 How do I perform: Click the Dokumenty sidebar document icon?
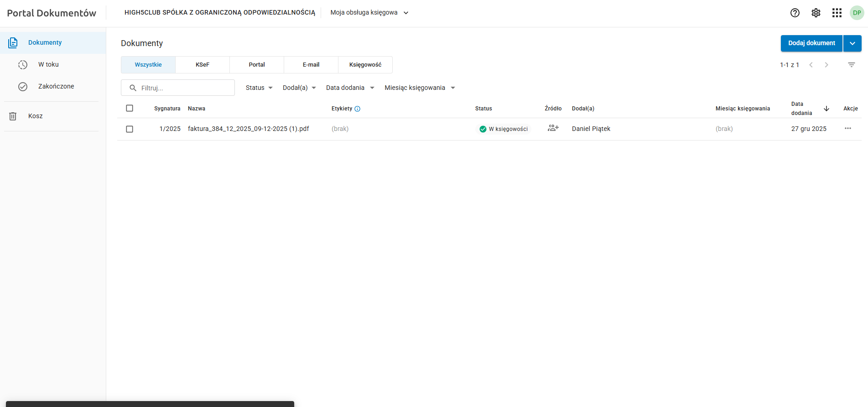(x=13, y=43)
